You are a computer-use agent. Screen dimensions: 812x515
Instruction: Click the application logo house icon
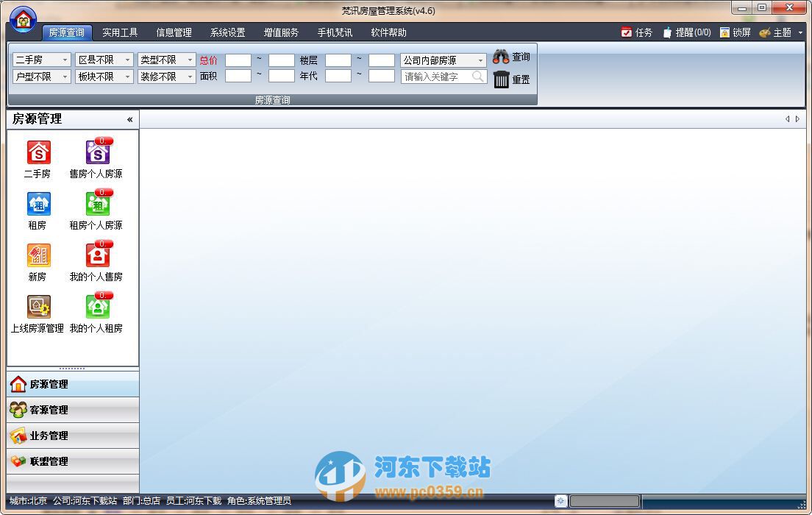click(x=24, y=20)
